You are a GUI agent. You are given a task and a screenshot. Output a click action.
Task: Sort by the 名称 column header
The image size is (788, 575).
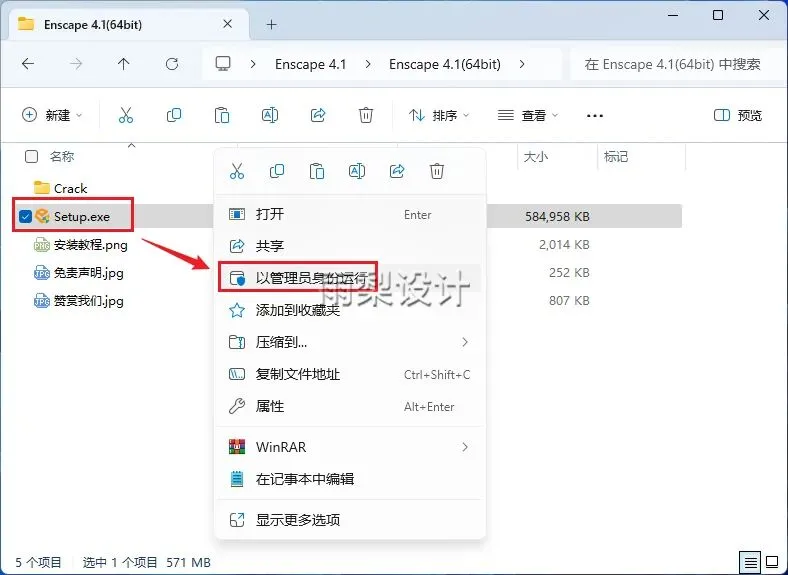click(x=62, y=157)
